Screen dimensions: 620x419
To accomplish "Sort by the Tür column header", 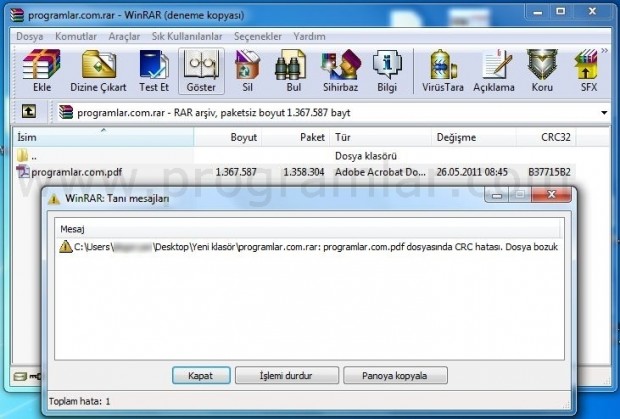I will 380,137.
